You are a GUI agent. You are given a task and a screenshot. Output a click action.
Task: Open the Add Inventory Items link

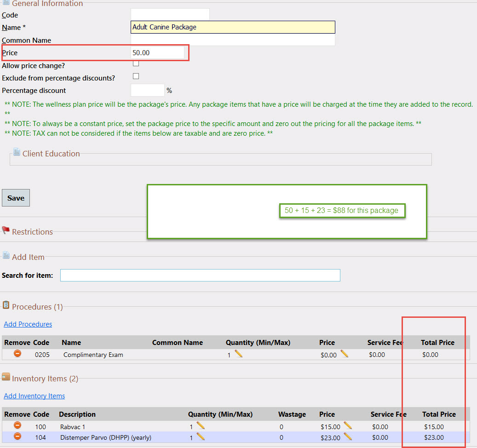tap(34, 396)
